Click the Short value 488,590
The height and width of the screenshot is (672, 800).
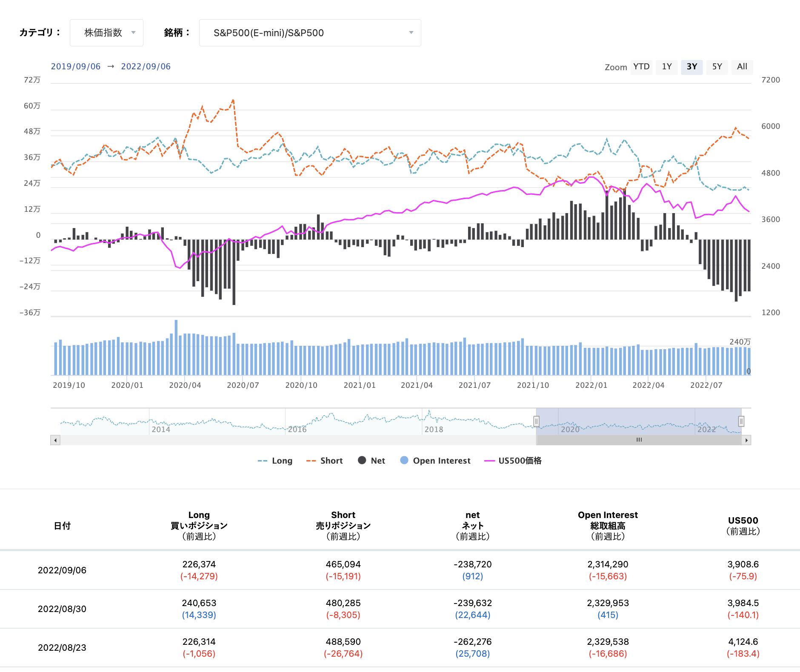[343, 642]
